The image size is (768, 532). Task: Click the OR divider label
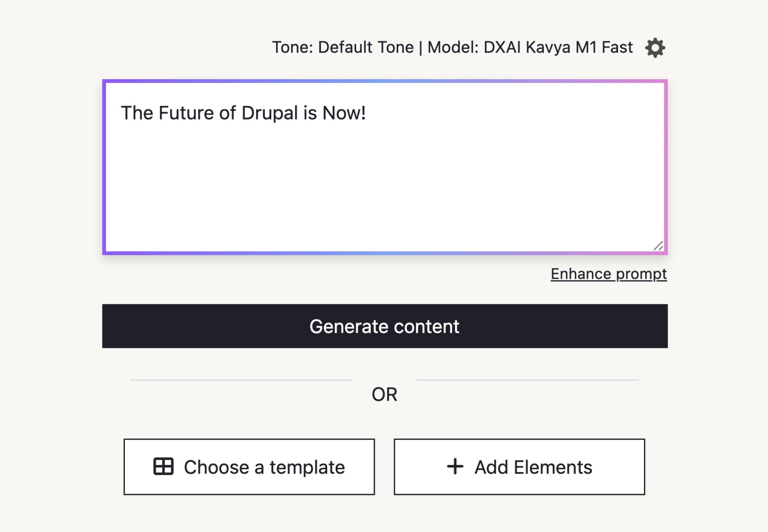pyautogui.click(x=384, y=394)
